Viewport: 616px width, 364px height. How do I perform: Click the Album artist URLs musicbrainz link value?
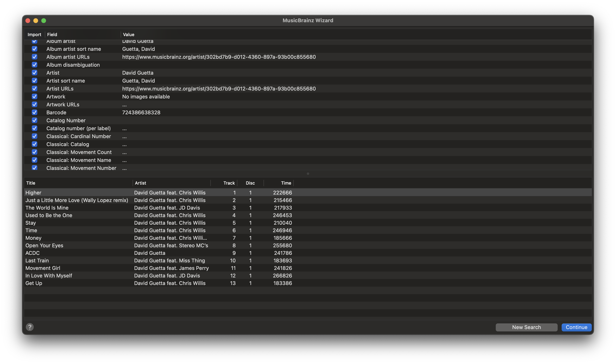[219, 57]
